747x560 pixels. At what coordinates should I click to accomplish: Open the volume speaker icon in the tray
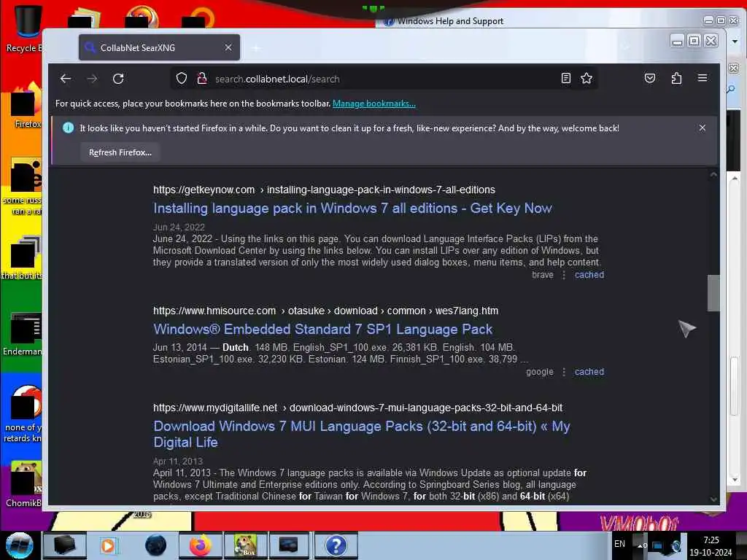click(676, 545)
